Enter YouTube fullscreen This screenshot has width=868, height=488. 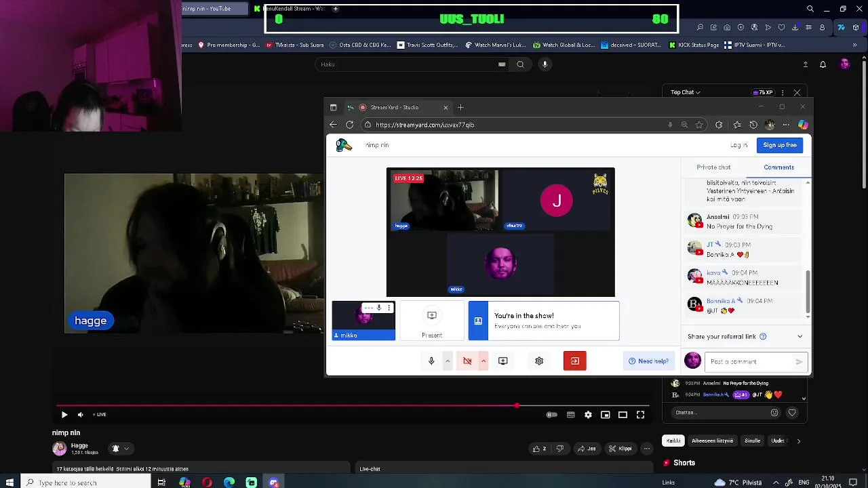coord(640,415)
